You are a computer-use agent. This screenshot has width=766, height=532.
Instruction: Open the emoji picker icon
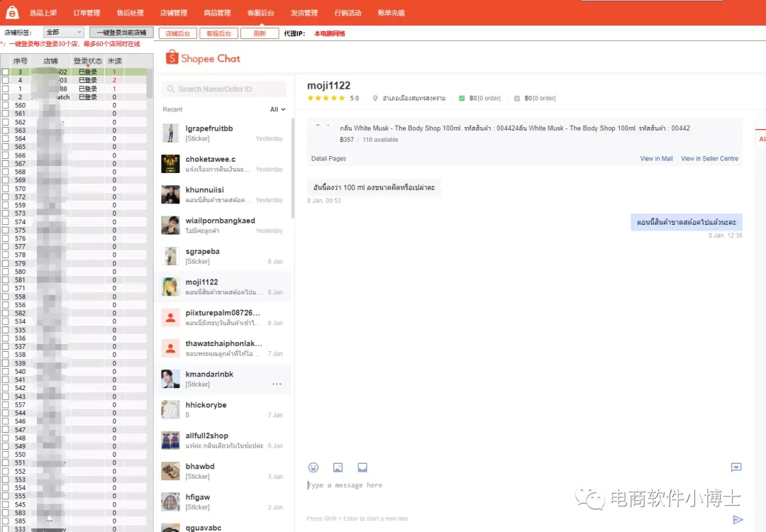(x=313, y=467)
